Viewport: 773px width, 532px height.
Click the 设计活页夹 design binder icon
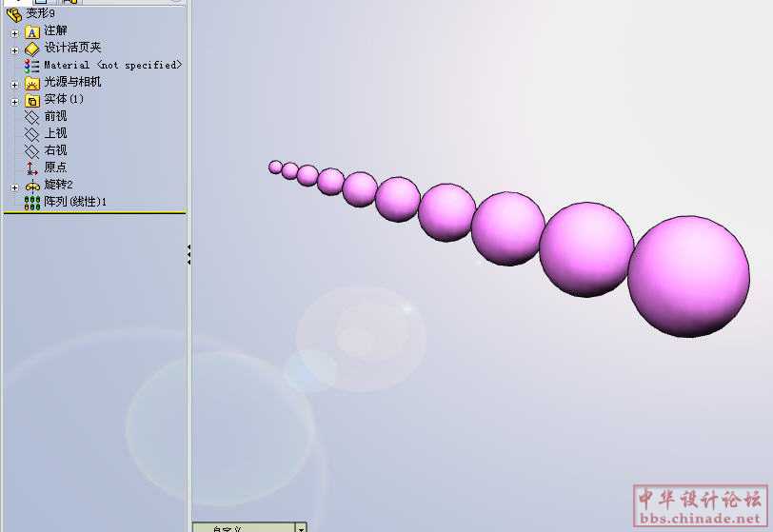point(32,49)
